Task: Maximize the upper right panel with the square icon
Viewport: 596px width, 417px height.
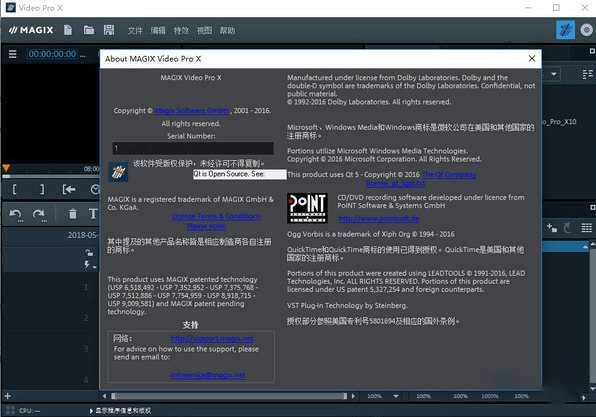Action: click(x=592, y=51)
